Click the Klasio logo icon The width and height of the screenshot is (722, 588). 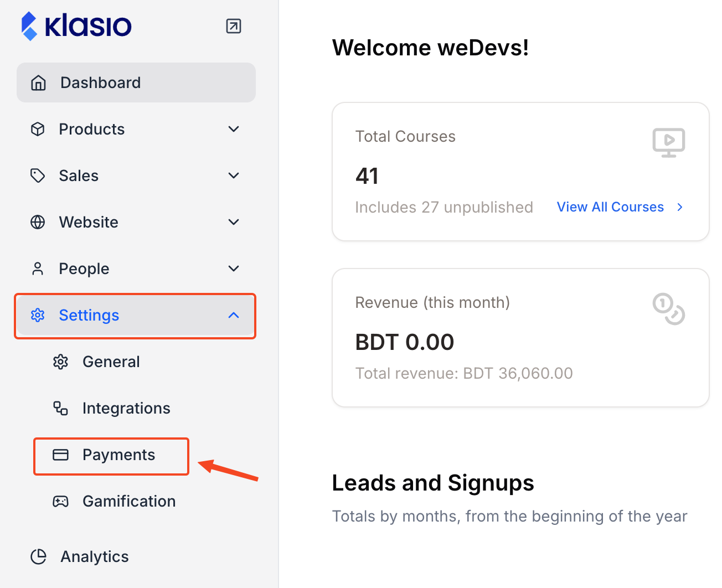29,25
